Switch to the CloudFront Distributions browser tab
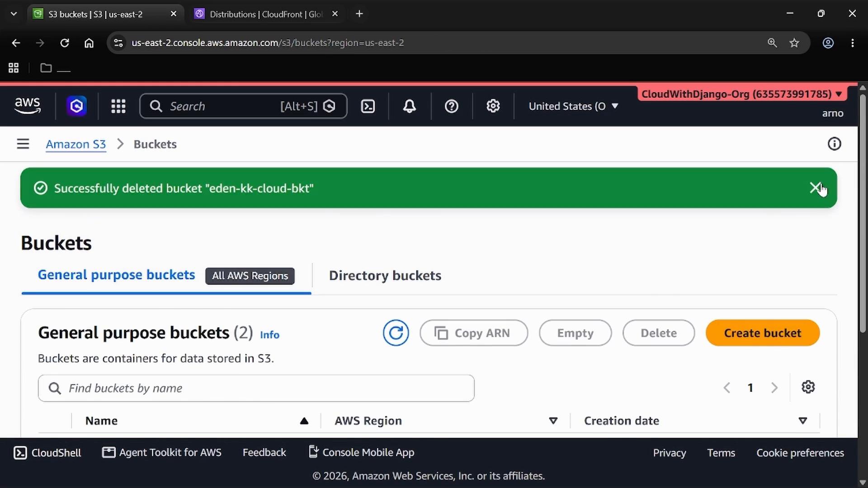868x488 pixels. pos(267,14)
